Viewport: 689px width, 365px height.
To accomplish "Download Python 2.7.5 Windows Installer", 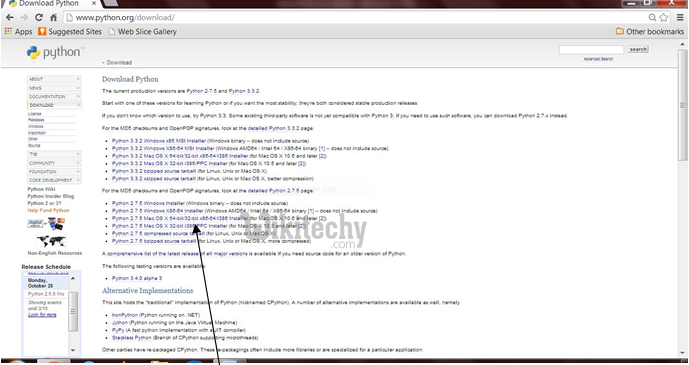I will click(148, 203).
